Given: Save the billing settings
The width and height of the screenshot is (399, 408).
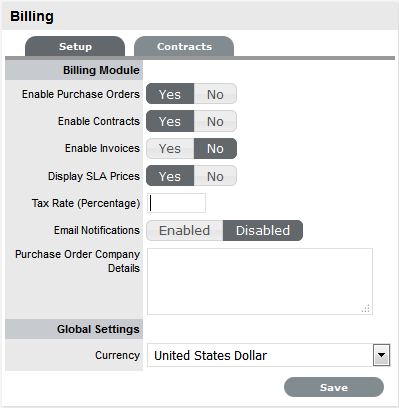Looking at the screenshot, I should [334, 387].
